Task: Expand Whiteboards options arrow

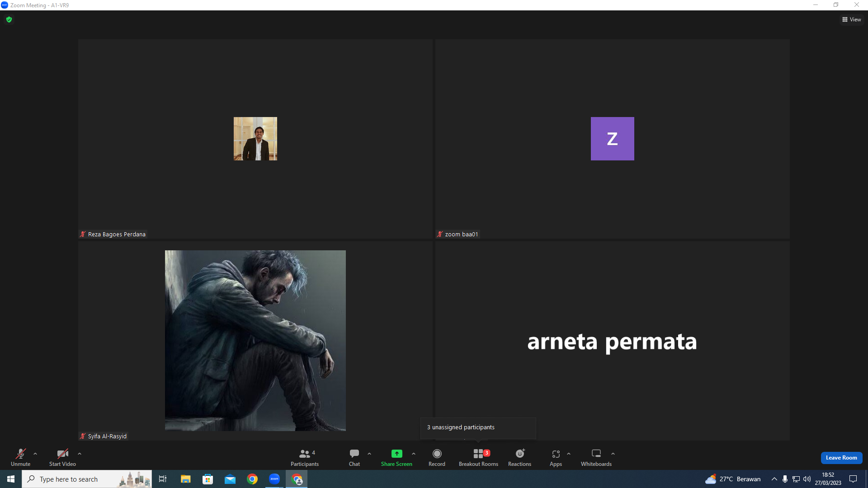Action: 613,454
